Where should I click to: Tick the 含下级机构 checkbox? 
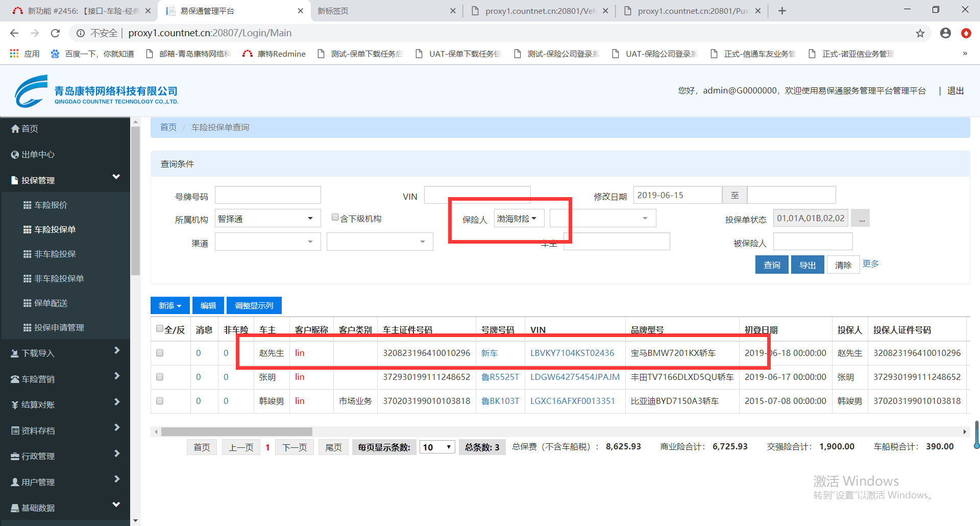(335, 218)
